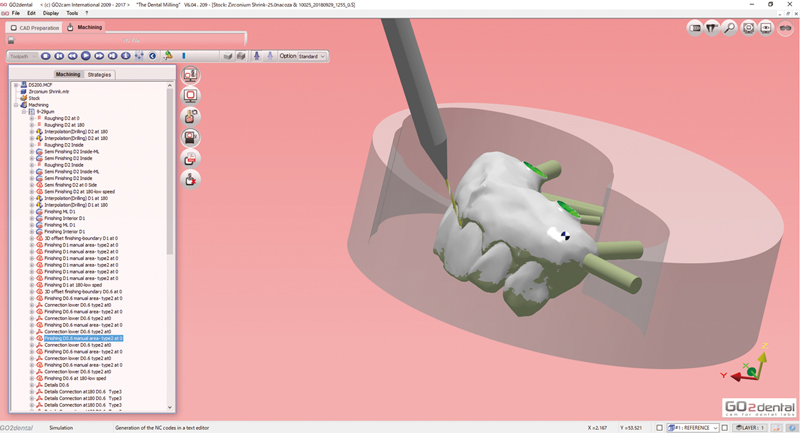Open the ? help menu
This screenshot has height=433, width=800.
pos(87,13)
